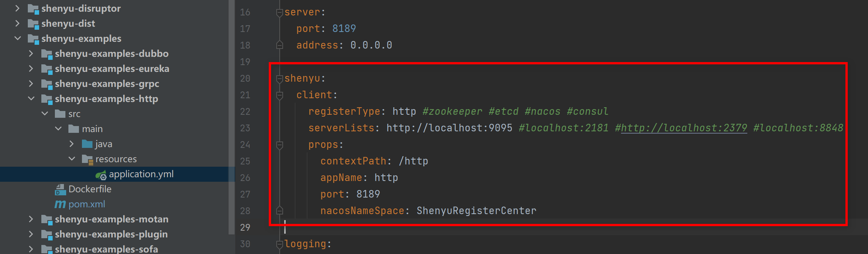Select shenyu-examples-grpc in the tree
This screenshot has width=868, height=254.
107,84
